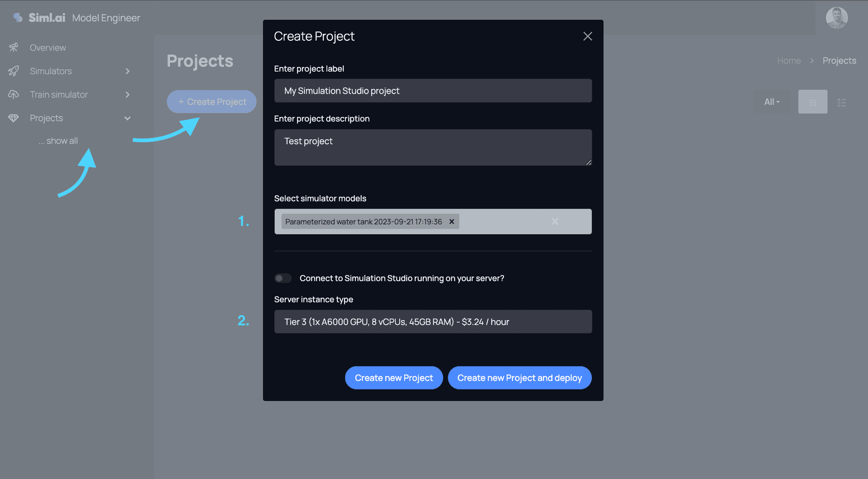The image size is (868, 479).
Task: Click Create new Project and deploy
Action: pos(519,378)
